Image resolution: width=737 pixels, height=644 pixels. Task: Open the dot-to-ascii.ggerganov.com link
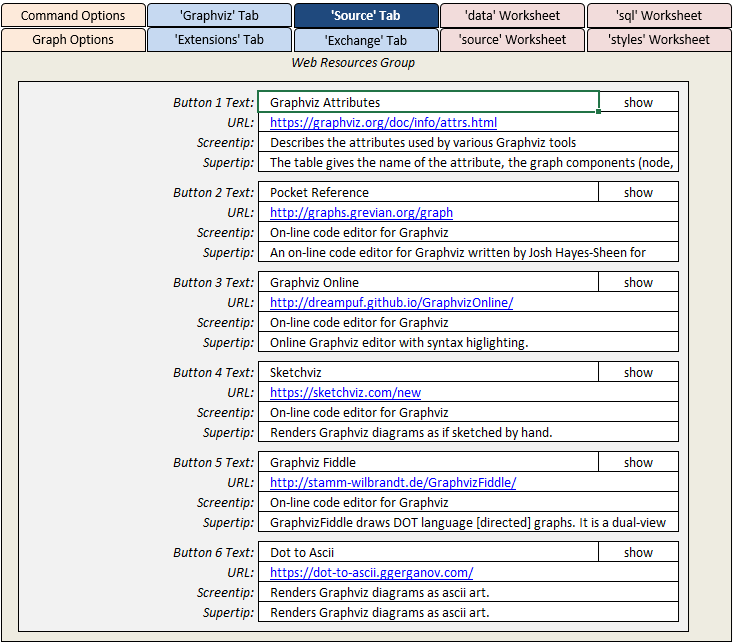[371, 572]
